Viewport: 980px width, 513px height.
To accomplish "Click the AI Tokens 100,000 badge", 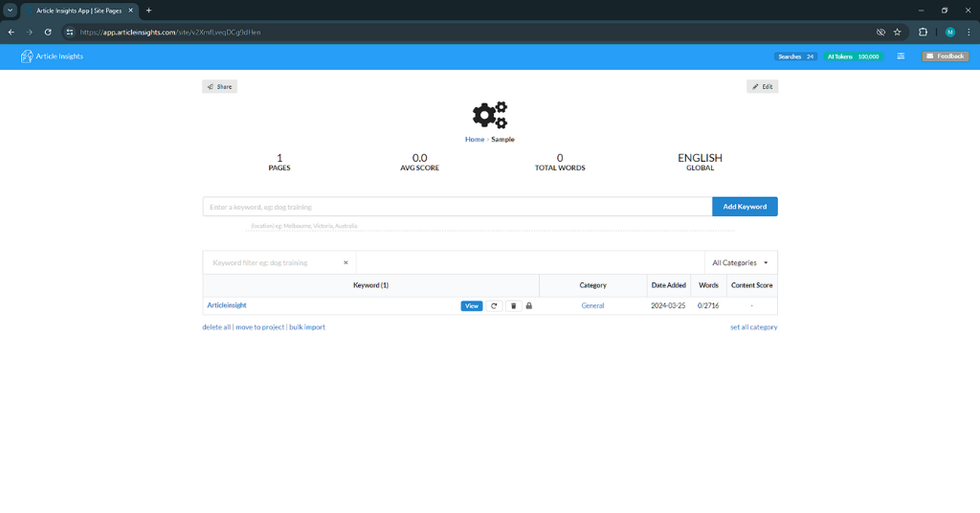I will (853, 56).
